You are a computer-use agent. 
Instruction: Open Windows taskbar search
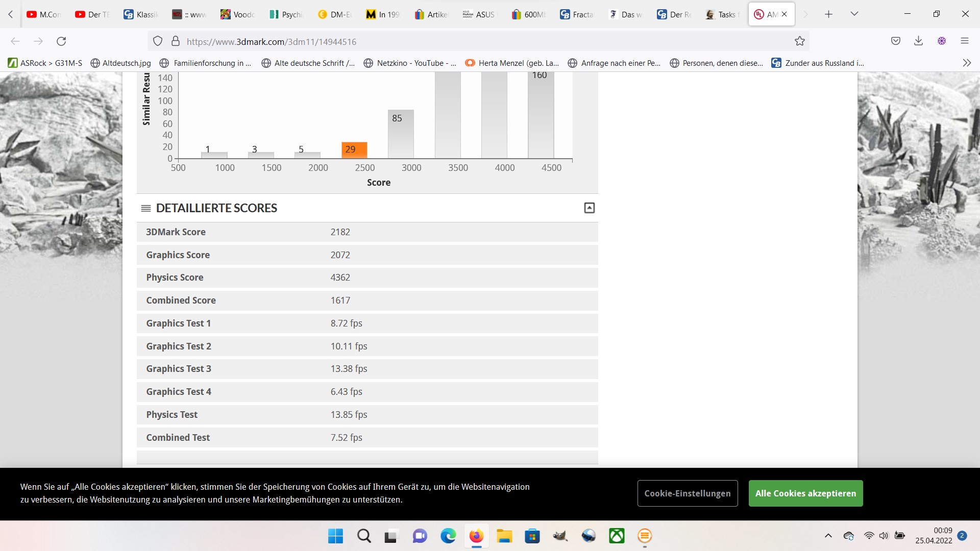(x=364, y=536)
